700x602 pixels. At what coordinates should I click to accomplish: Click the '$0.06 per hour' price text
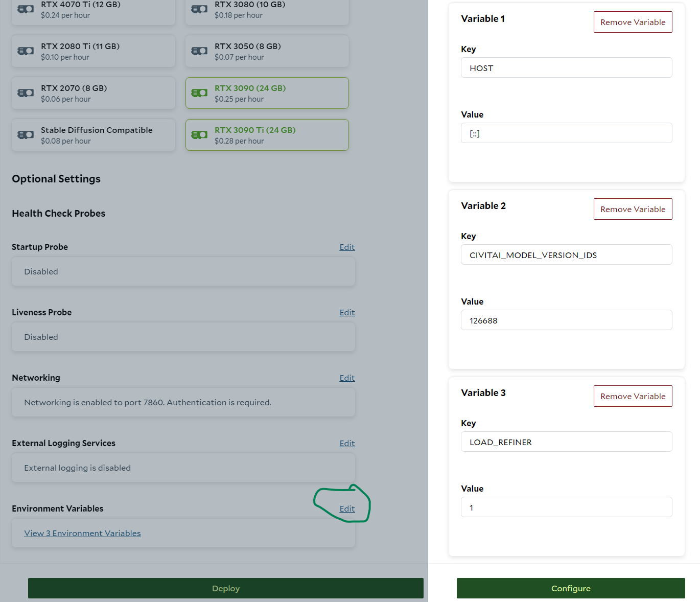66,99
